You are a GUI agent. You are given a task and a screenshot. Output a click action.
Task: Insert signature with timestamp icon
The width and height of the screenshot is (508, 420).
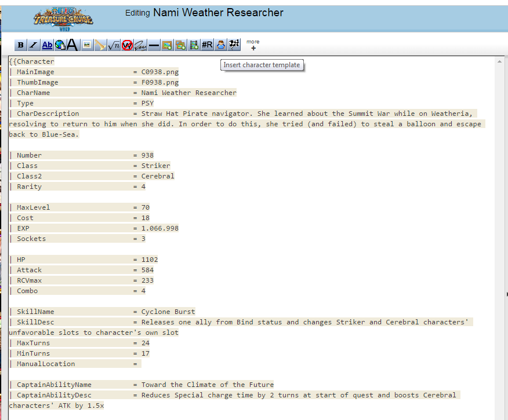[x=140, y=45]
